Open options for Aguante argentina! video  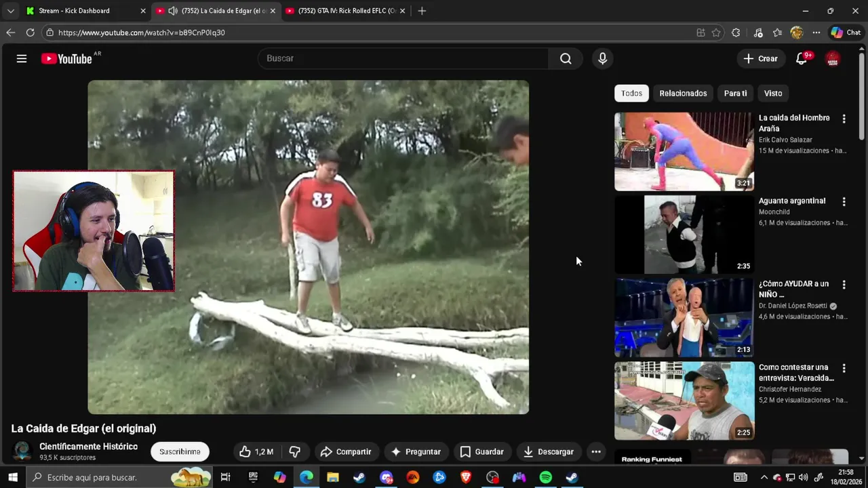(844, 201)
